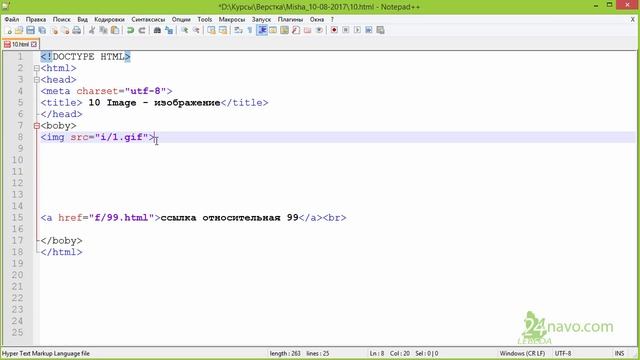
Task: Open the ? help menu
Action: click(x=332, y=19)
